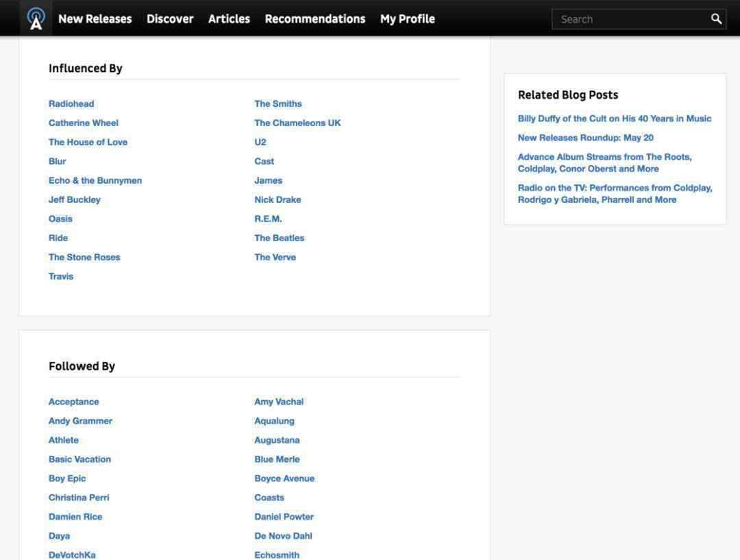Open the Radiohead artist link
The image size is (740, 560).
point(71,104)
